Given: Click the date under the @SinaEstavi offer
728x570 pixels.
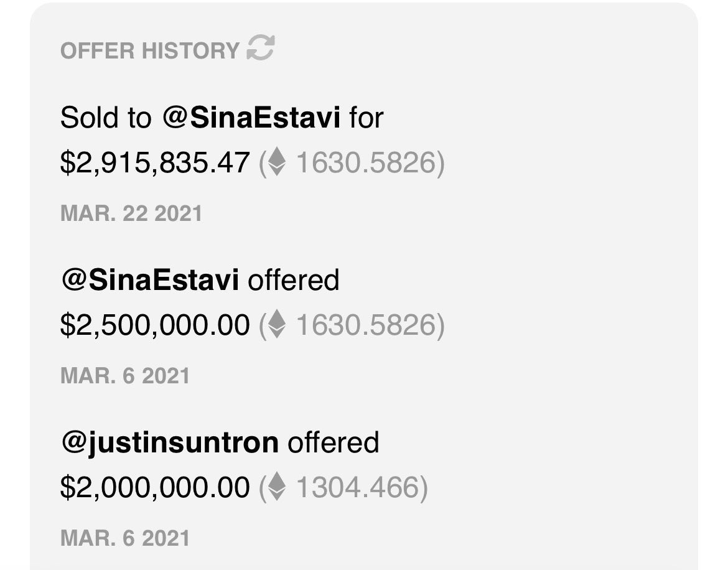Looking at the screenshot, I should tap(125, 376).
